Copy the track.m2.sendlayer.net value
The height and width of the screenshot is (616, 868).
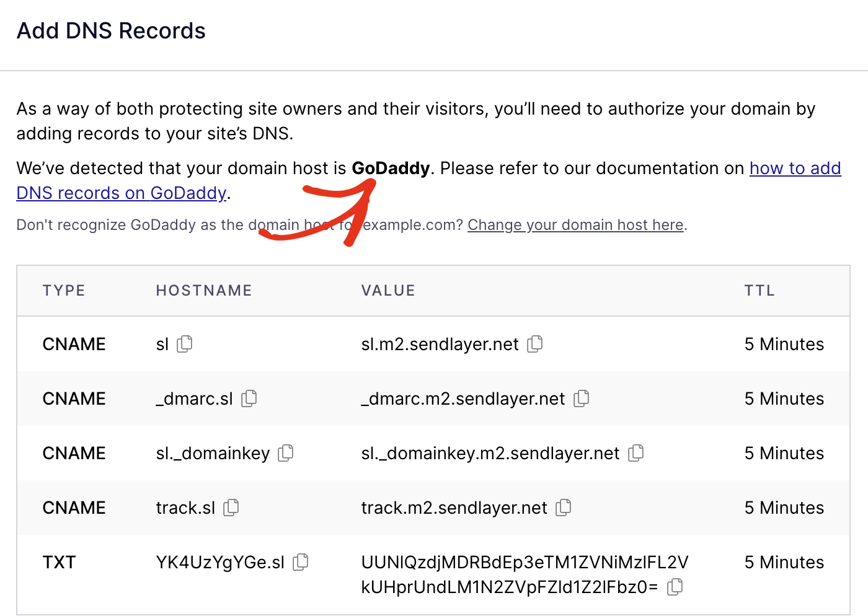pyautogui.click(x=564, y=508)
